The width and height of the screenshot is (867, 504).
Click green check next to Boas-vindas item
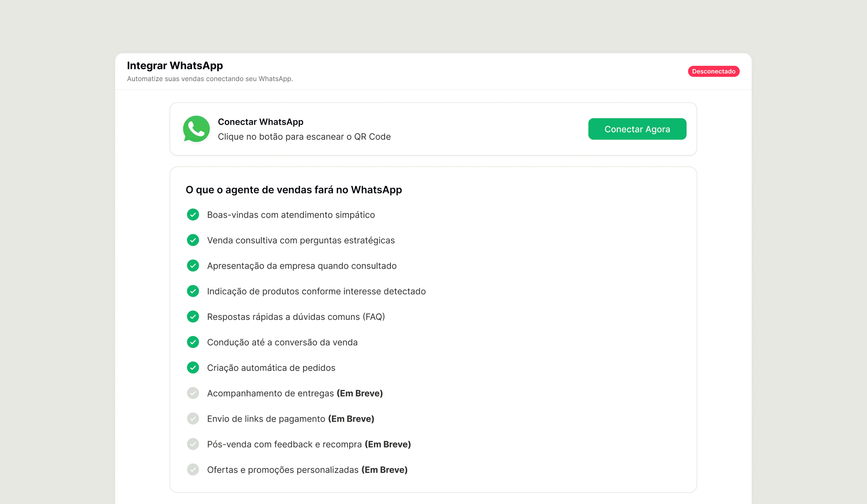(x=193, y=215)
